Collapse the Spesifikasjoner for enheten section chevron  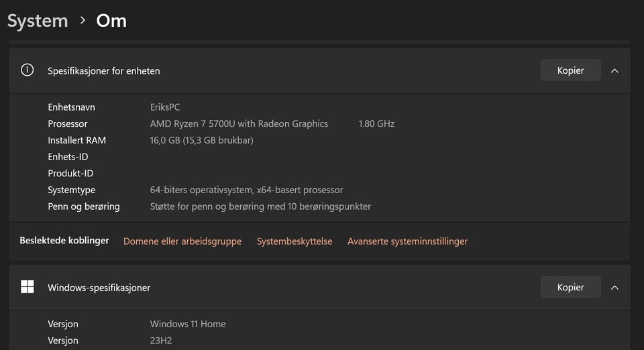point(614,70)
